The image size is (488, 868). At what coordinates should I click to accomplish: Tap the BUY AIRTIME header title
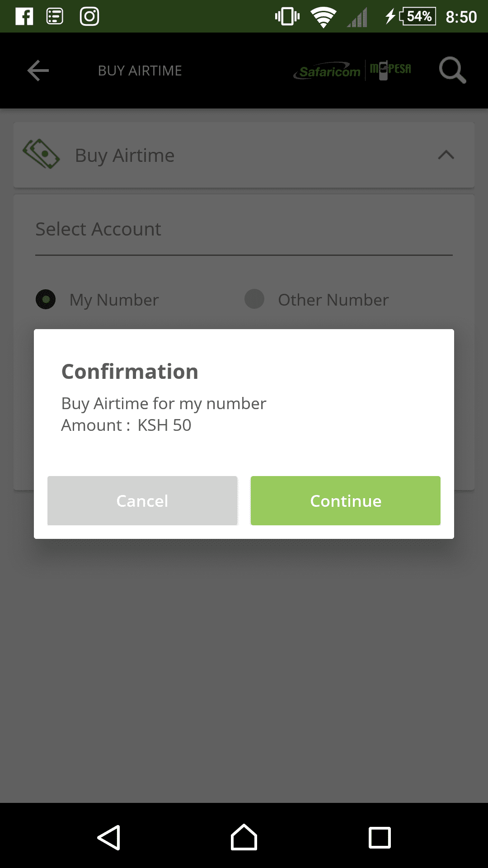coord(140,71)
